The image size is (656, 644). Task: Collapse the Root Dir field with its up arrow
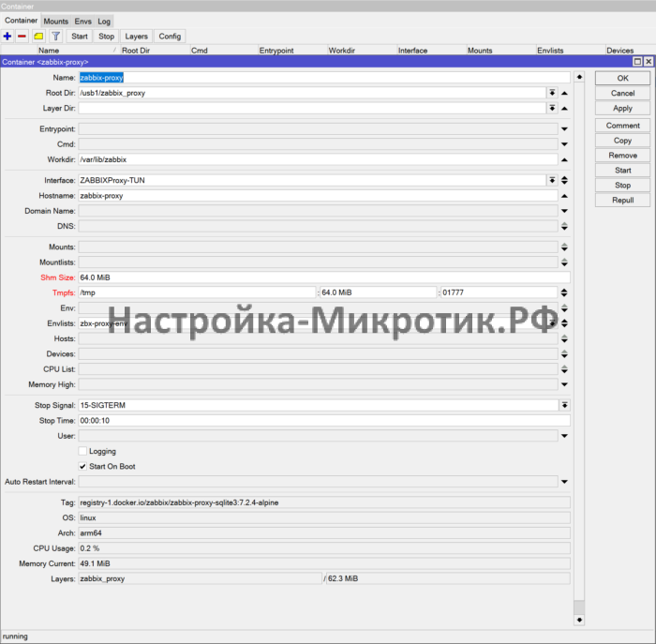click(564, 93)
